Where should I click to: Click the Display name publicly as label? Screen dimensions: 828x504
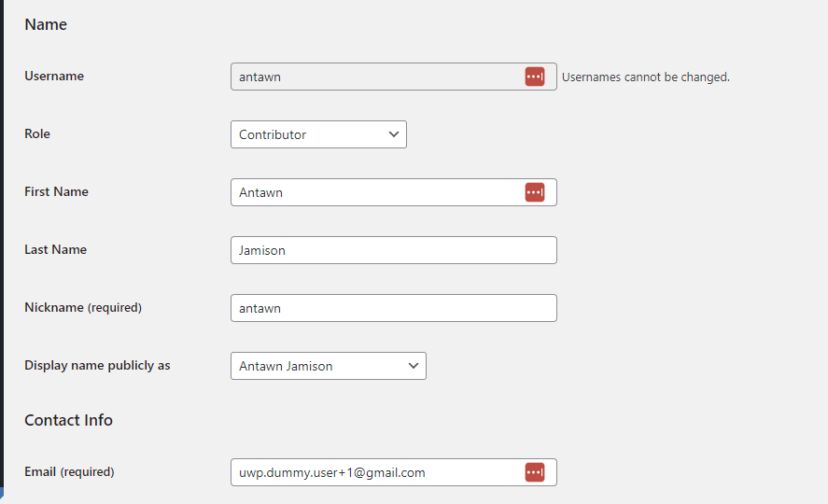tap(97, 366)
